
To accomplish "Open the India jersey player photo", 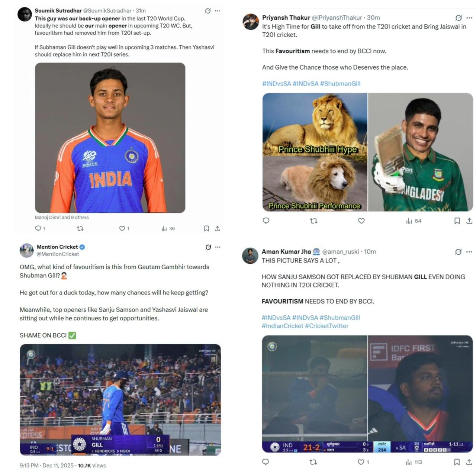I will (x=110, y=138).
